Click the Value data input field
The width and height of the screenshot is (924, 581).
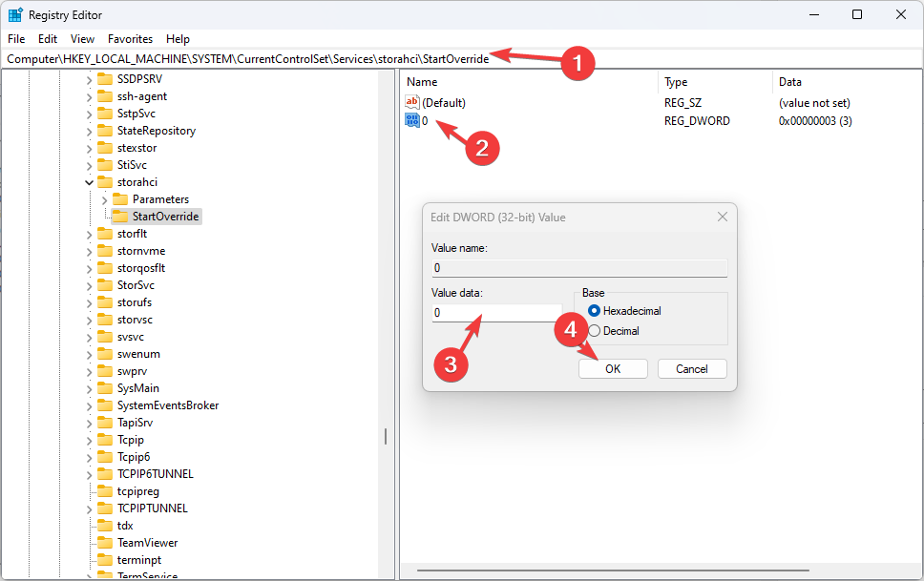tap(496, 313)
